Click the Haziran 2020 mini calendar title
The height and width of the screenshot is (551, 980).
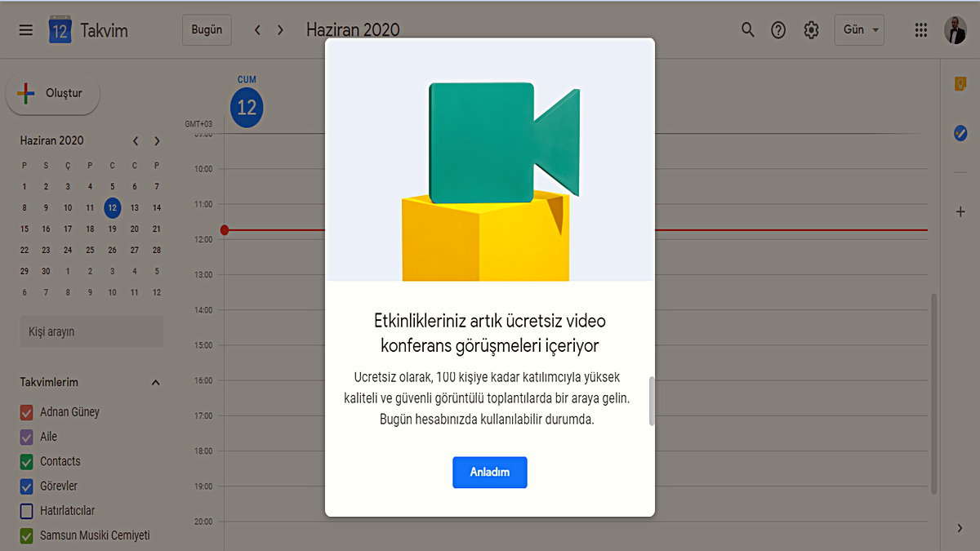coord(51,140)
